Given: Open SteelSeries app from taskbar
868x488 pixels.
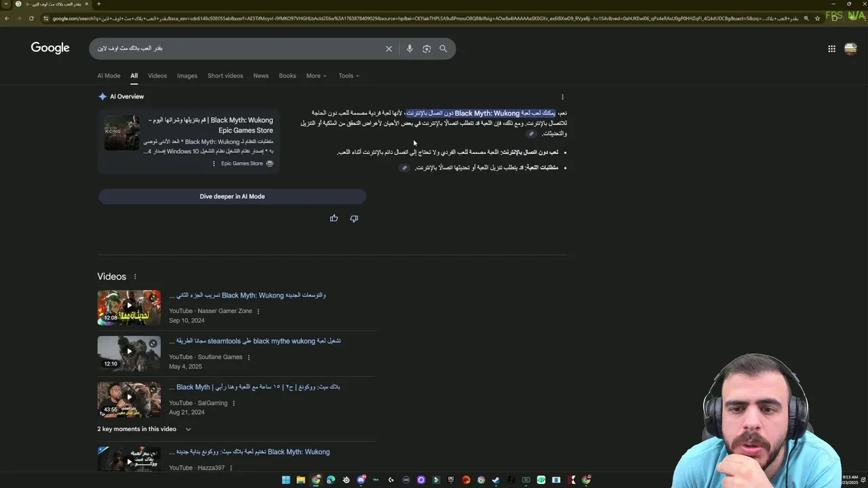Looking at the screenshot, I should coord(346,480).
